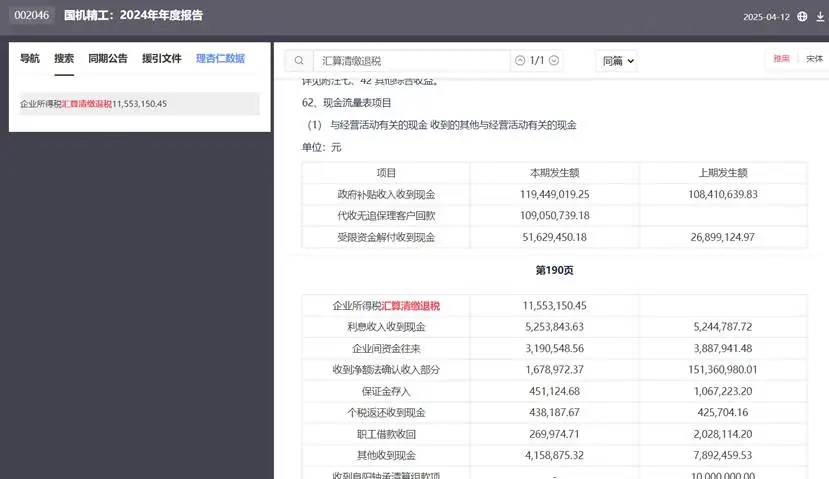The width and height of the screenshot is (829, 479).
Task: Click the globe language icon
Action: click(x=802, y=16)
